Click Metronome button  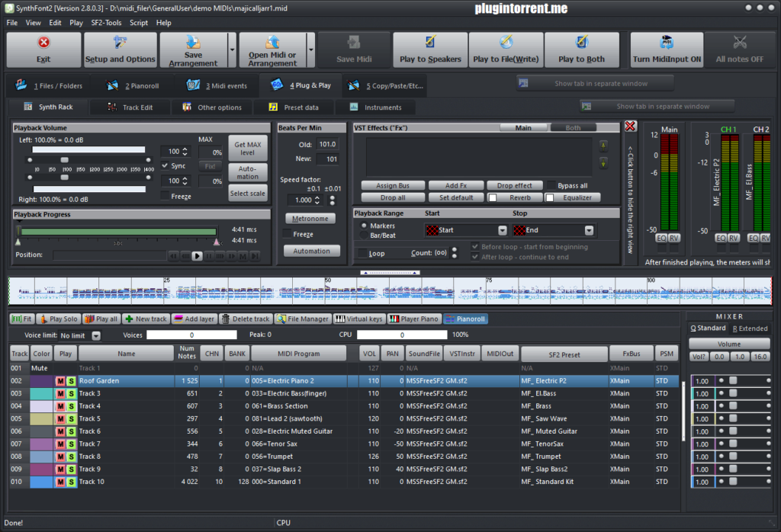tap(310, 219)
